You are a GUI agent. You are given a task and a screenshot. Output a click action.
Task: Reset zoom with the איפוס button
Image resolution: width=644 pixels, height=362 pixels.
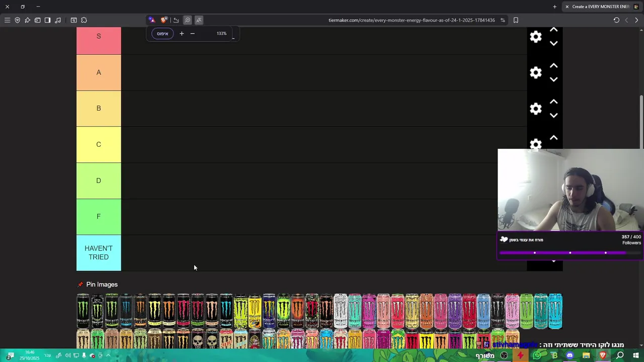[x=163, y=34]
